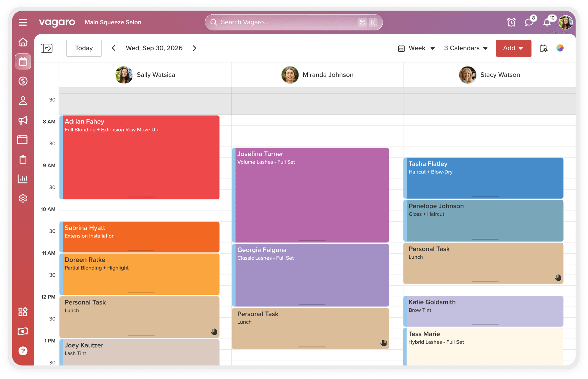
Task: Open the Marketing megaphone icon
Action: (x=23, y=120)
